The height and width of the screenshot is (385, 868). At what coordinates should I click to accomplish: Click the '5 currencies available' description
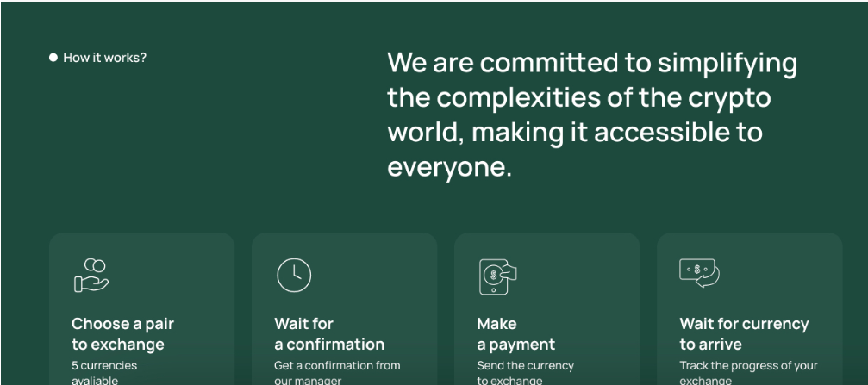104,373
